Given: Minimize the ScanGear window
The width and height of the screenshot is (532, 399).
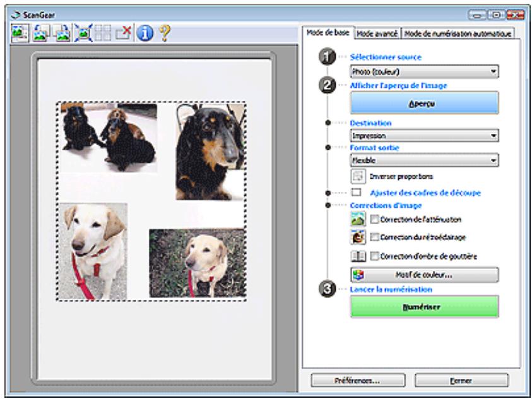Looking at the screenshot, I should (477, 15).
